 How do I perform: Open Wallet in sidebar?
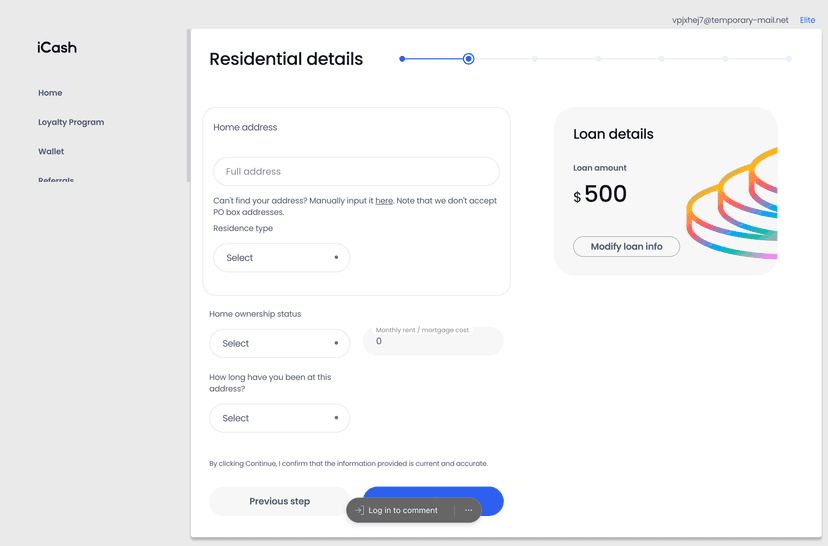click(51, 152)
